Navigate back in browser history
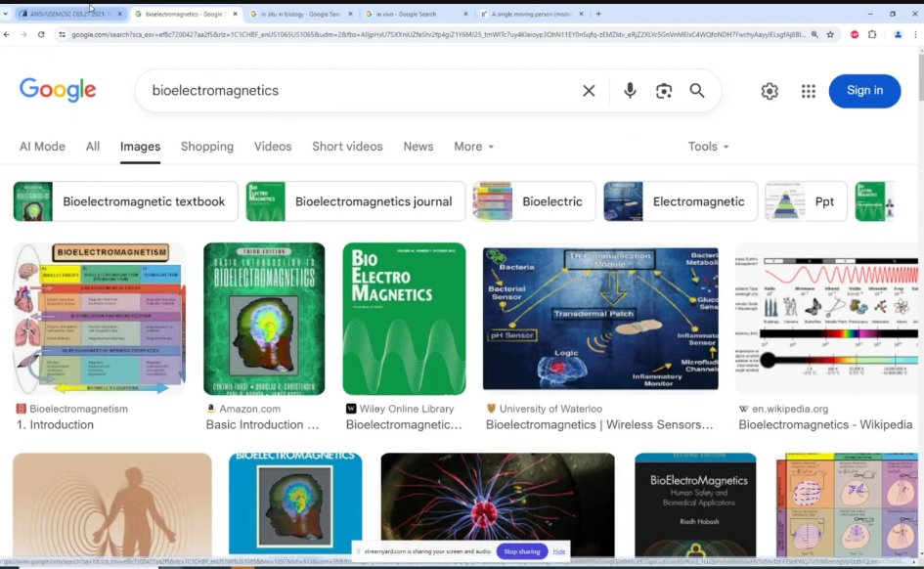The image size is (924, 569). coord(7,35)
